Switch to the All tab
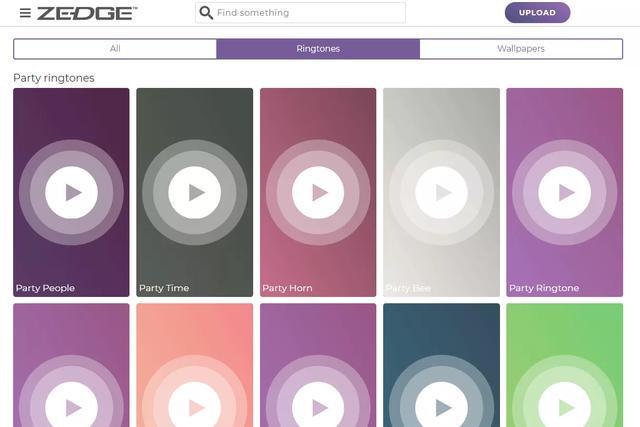The width and height of the screenshot is (640, 427). pyautogui.click(x=115, y=49)
